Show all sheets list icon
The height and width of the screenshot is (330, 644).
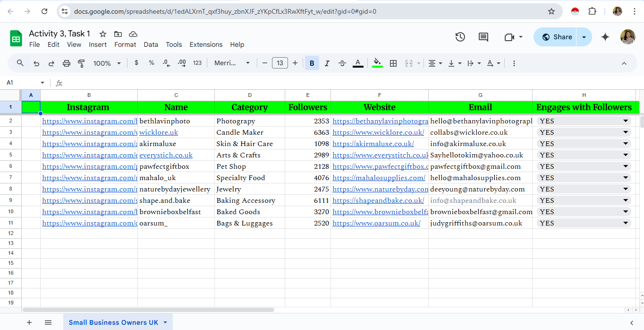48,322
